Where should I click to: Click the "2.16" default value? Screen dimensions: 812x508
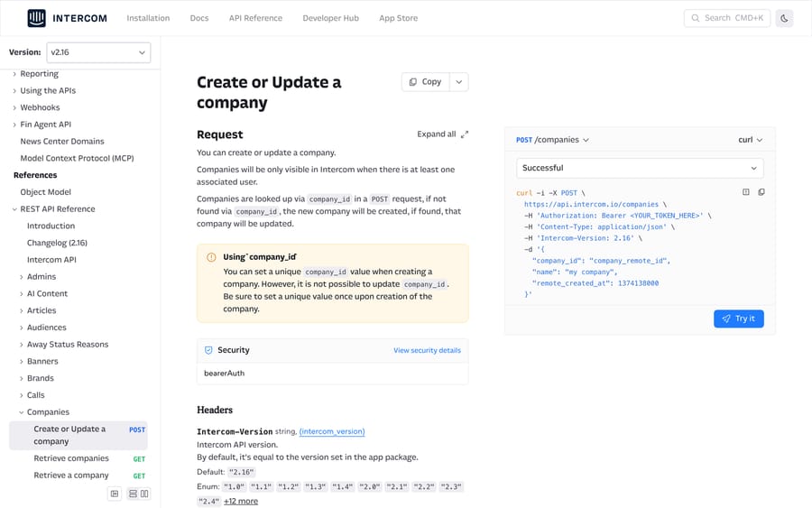pos(242,472)
